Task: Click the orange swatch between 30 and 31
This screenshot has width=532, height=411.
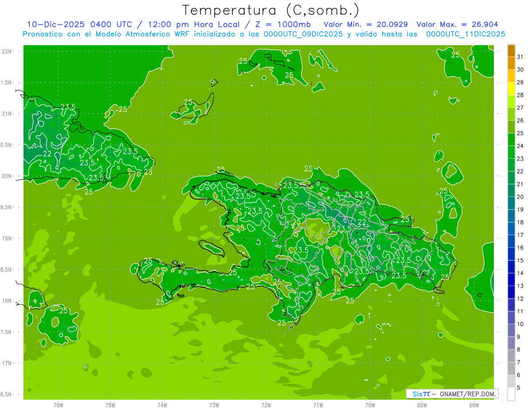Action: (511, 63)
